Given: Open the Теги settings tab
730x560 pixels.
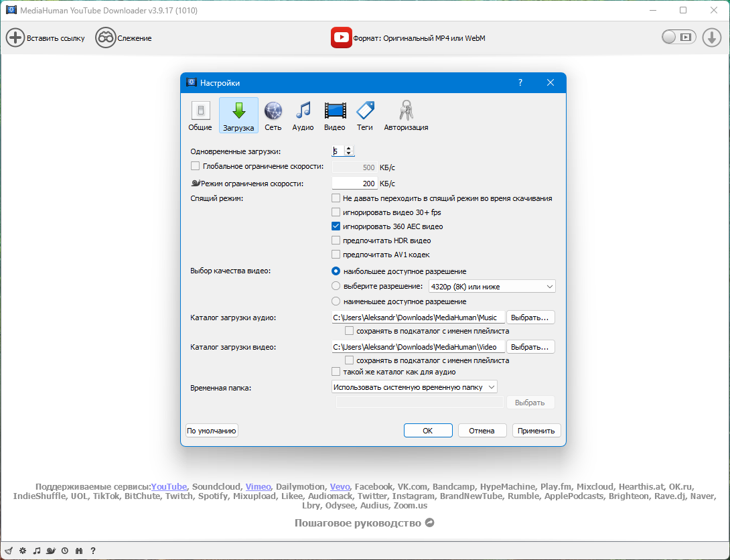Looking at the screenshot, I should [365, 115].
